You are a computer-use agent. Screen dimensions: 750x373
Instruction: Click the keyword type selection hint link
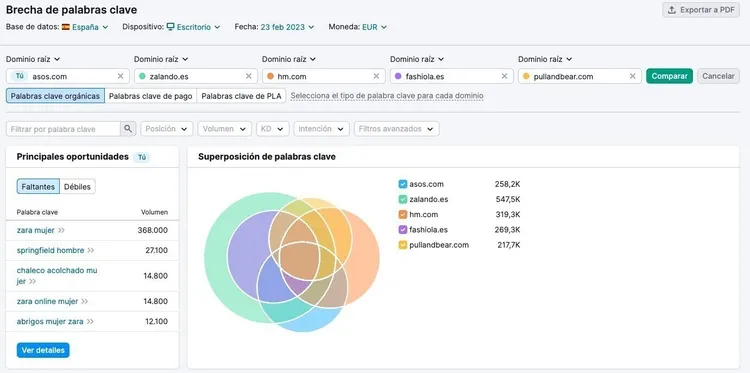387,96
